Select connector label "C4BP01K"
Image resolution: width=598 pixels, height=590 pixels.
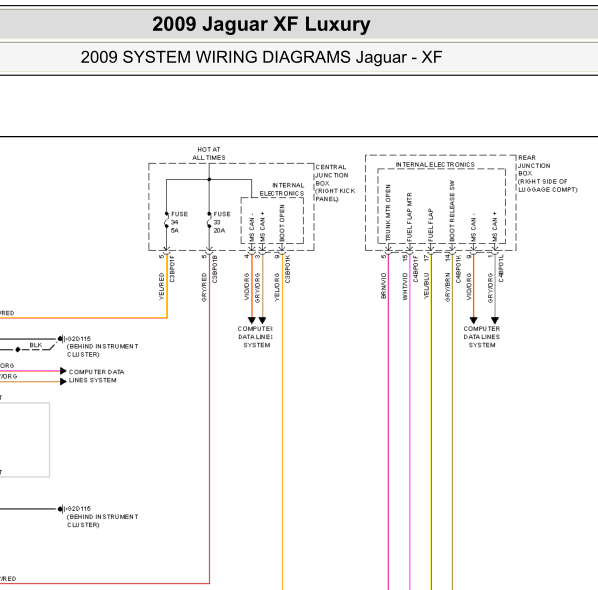click(x=458, y=269)
